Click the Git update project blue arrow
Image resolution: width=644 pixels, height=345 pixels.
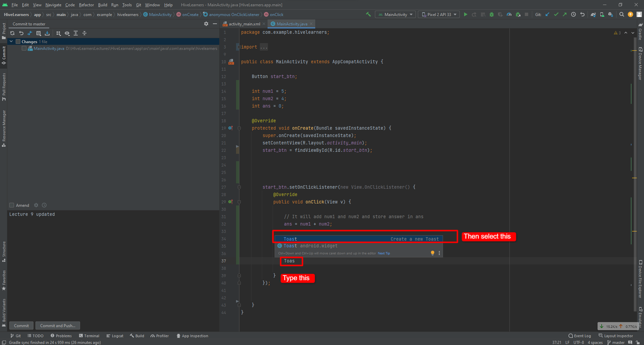(x=547, y=15)
